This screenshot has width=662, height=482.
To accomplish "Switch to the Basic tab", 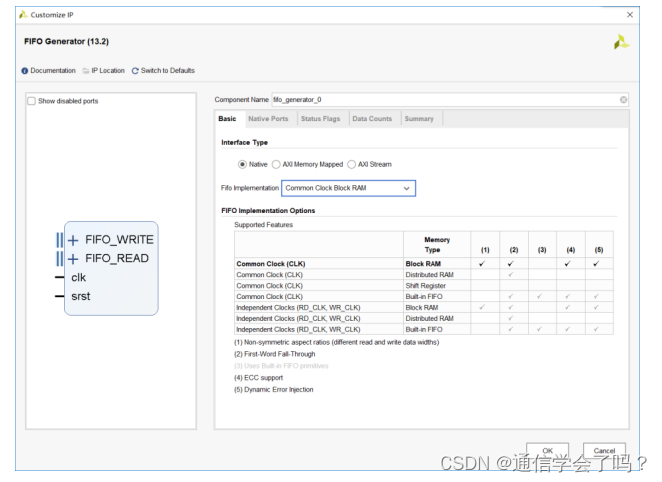I will [x=227, y=119].
